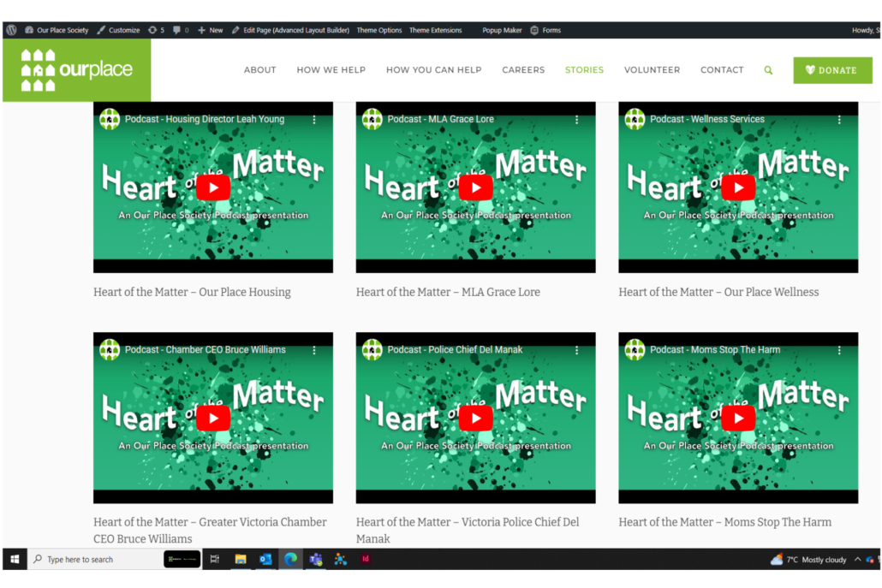Image resolution: width=882 pixels, height=588 pixels.
Task: Open Our Place Society site menu
Action: click(57, 30)
